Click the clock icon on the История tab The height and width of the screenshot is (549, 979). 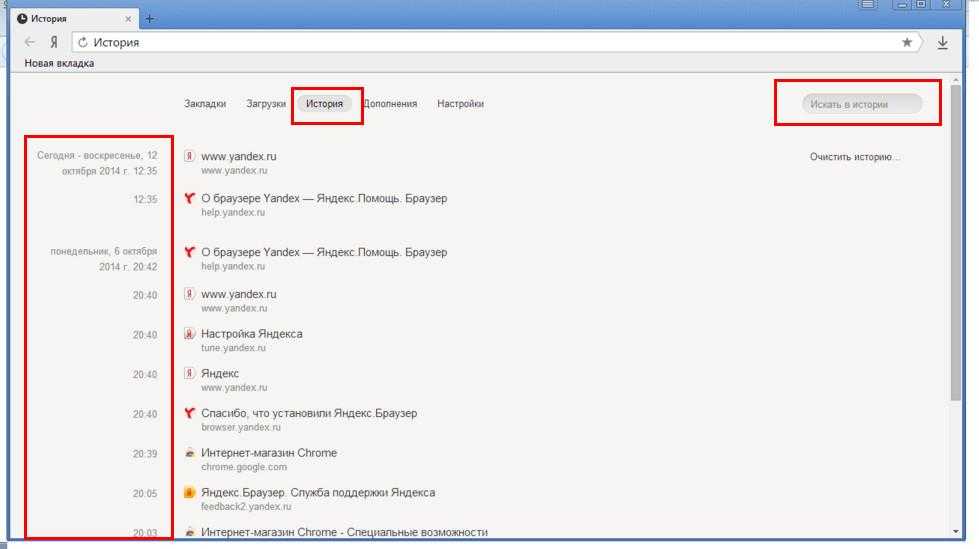tap(22, 19)
